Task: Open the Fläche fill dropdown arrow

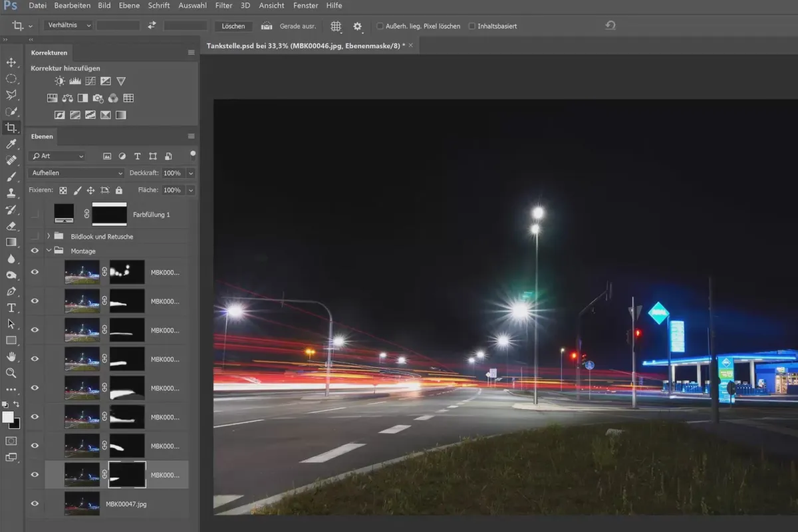Action: click(x=191, y=190)
